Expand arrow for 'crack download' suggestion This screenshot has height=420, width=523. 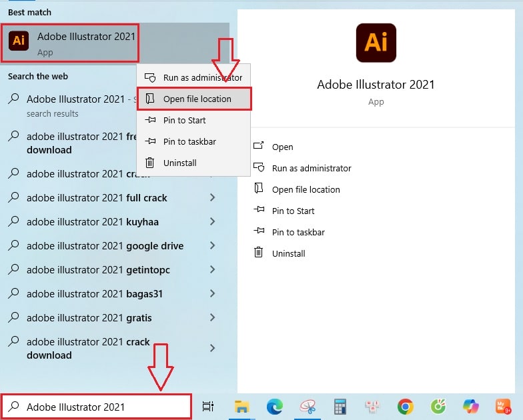point(212,348)
